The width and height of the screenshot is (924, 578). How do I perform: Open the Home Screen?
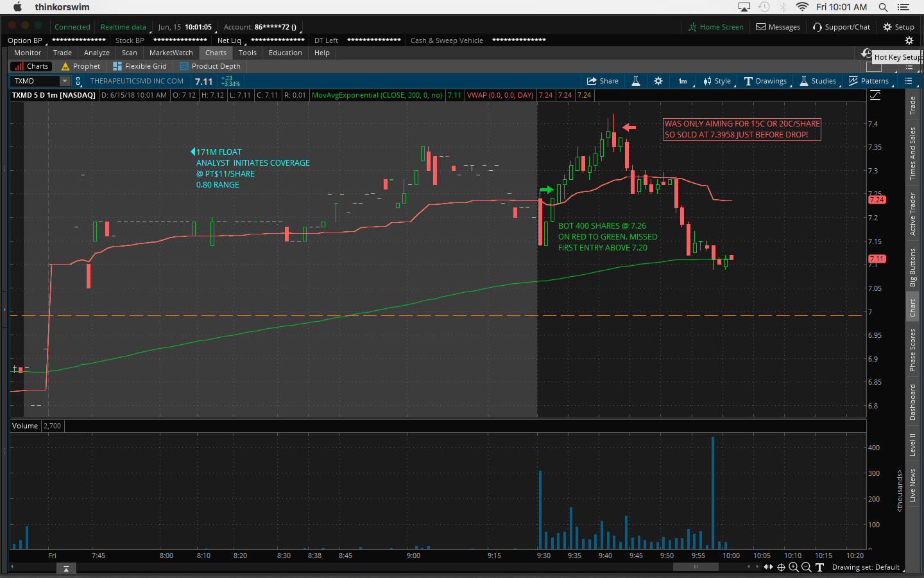pyautogui.click(x=716, y=27)
